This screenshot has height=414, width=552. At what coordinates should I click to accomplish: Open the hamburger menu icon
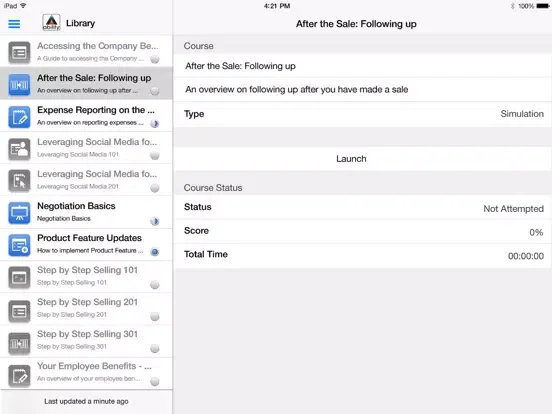click(14, 24)
